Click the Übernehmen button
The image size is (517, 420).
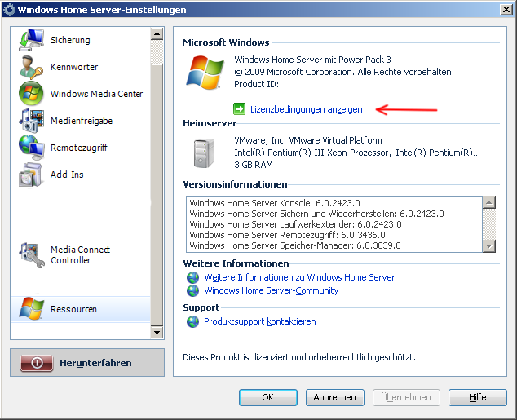pos(406,397)
